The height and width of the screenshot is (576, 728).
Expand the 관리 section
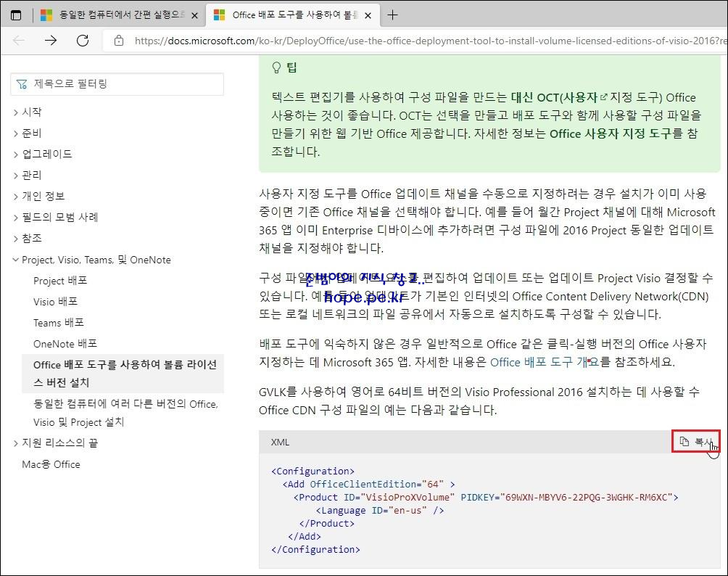pyautogui.click(x=28, y=175)
